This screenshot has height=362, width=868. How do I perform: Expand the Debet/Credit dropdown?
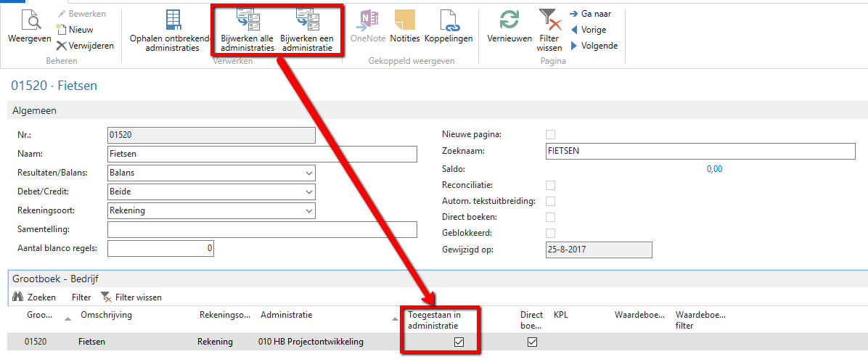[x=309, y=192]
